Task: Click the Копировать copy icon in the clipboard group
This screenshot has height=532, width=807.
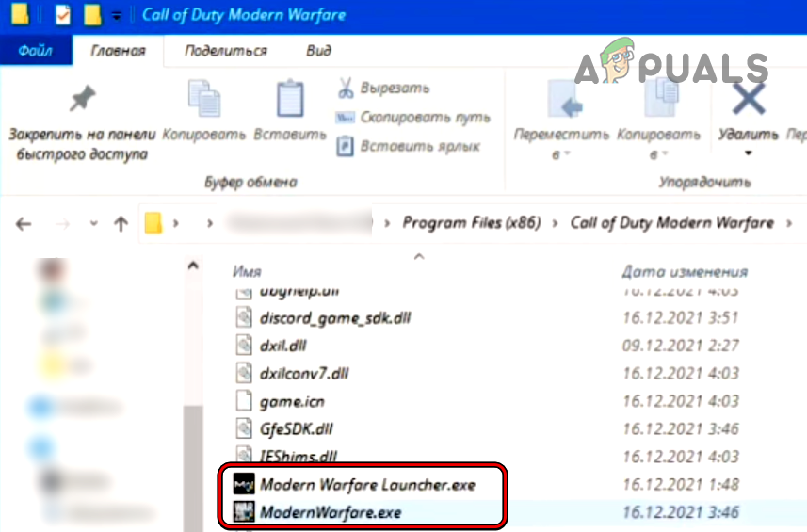Action: coord(204,98)
